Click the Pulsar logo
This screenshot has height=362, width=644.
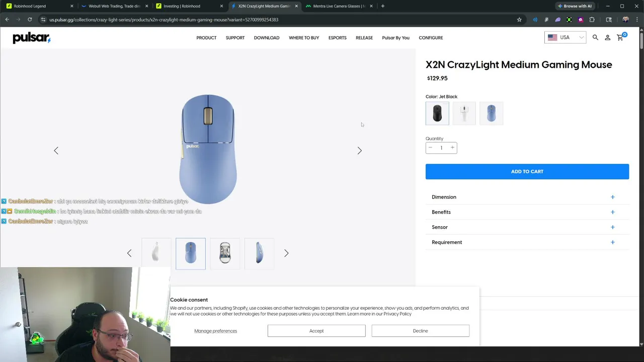(x=31, y=38)
